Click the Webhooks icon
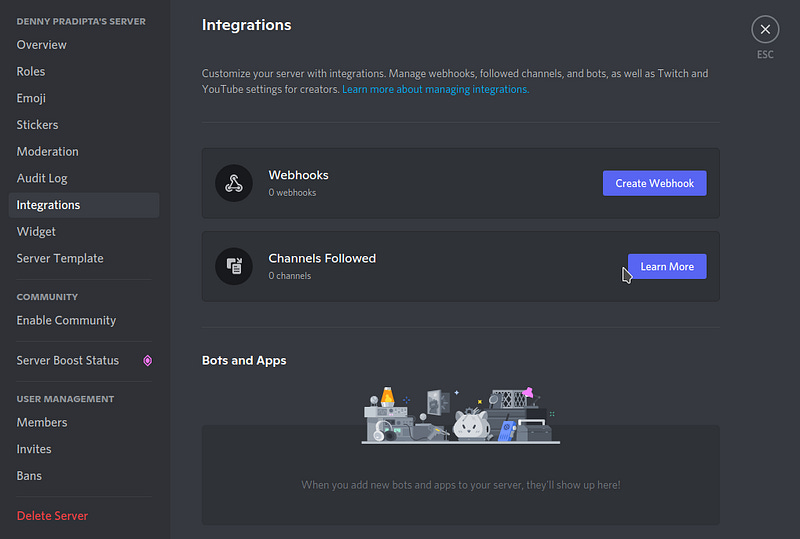The width and height of the screenshot is (800, 539). coord(234,183)
